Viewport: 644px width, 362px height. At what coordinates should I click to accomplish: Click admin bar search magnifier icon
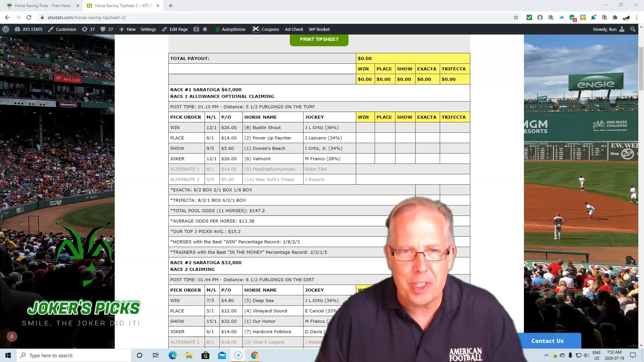tap(633, 29)
